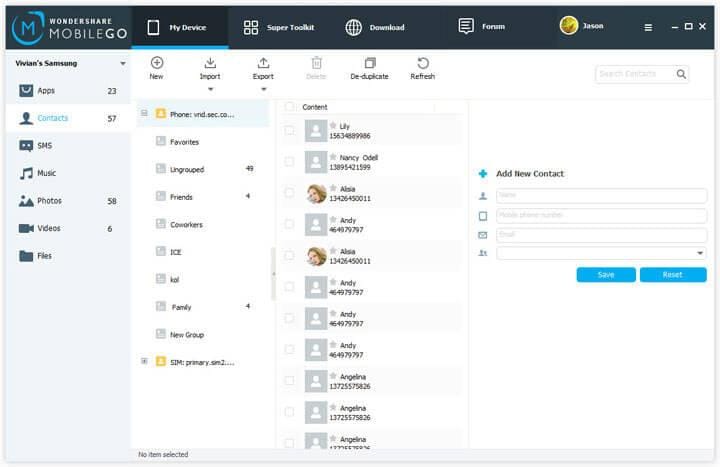The height and width of the screenshot is (467, 720).
Task: Click the Reset button
Action: (673, 275)
